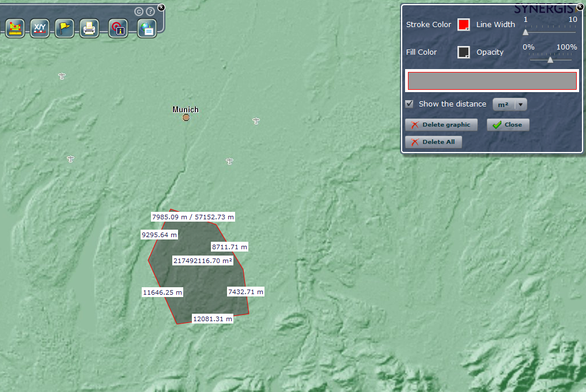
Task: Click the Line Width slider handle
Action: point(525,32)
